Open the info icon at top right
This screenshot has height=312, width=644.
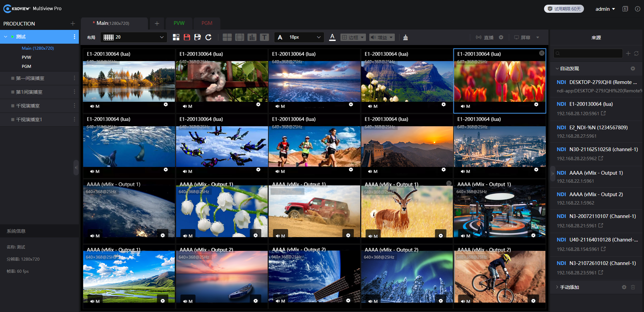coord(638,9)
